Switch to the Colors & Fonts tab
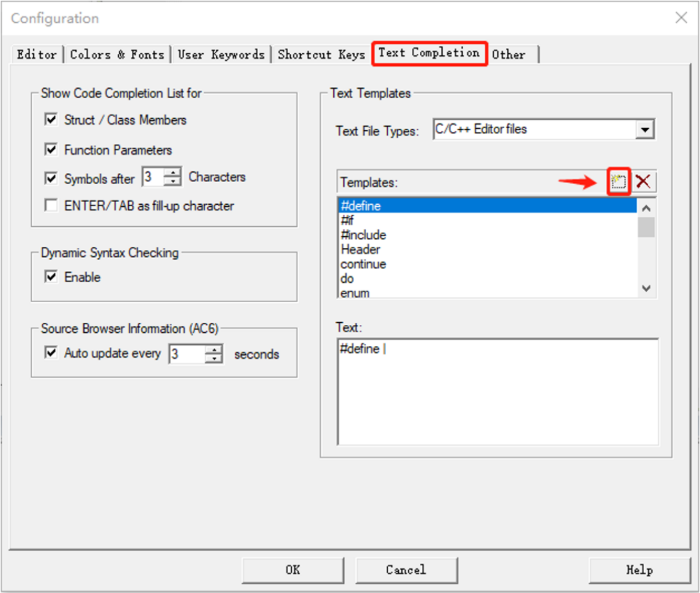 point(117,55)
